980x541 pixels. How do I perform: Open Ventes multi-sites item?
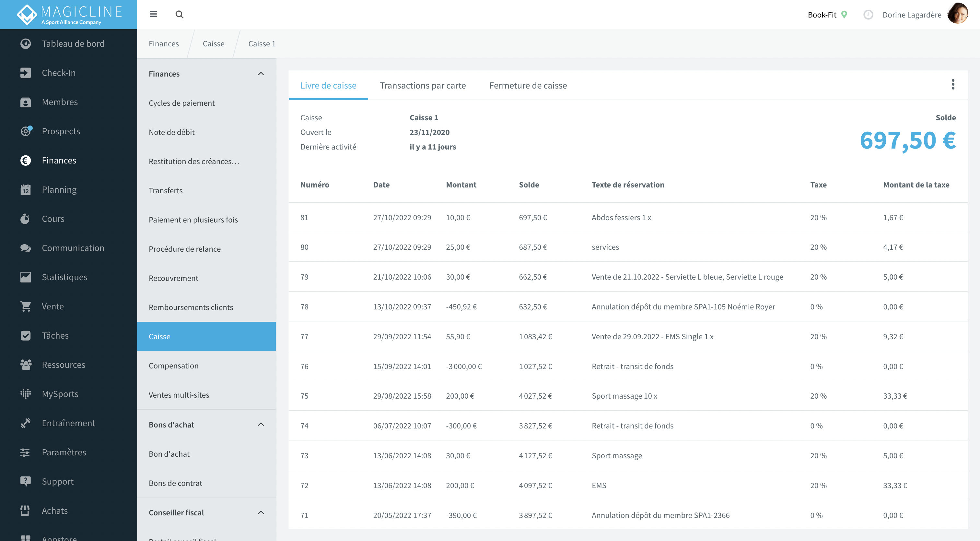tap(206, 395)
